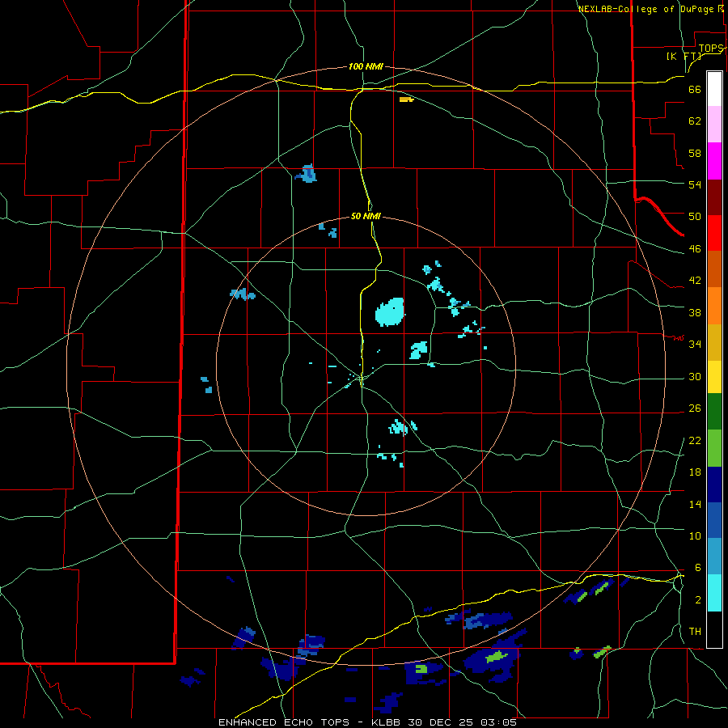Pick the light green legend color band
This screenshot has width=728, height=728.
pyautogui.click(x=714, y=448)
